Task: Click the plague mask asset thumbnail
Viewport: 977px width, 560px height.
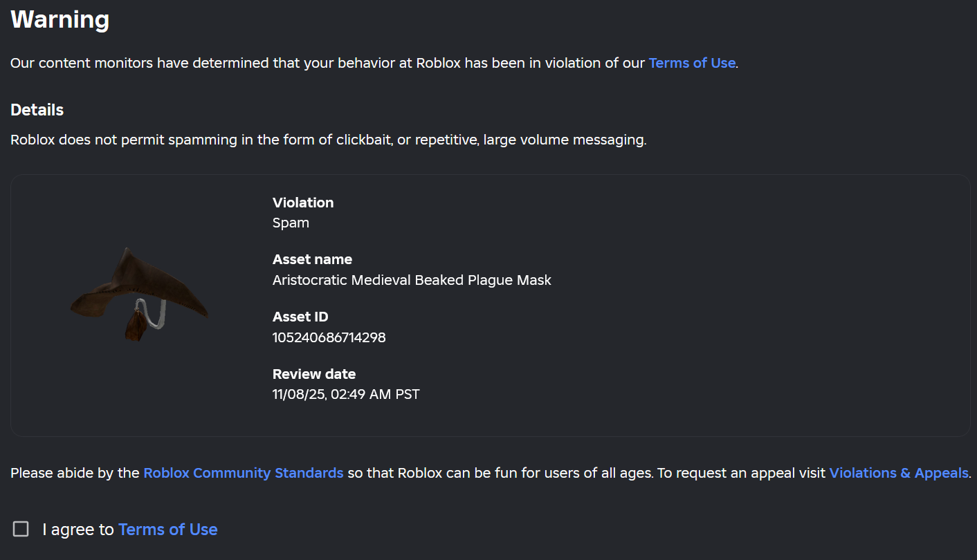Action: tap(139, 294)
